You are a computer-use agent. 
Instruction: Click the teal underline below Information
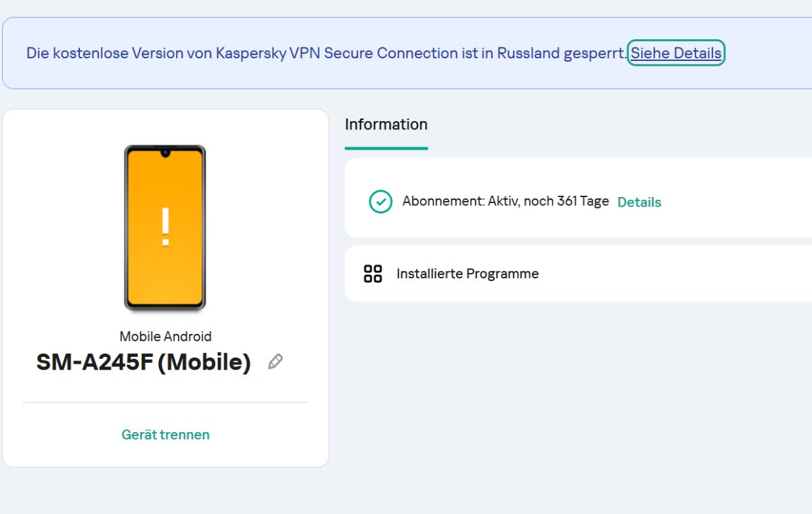coord(386,148)
